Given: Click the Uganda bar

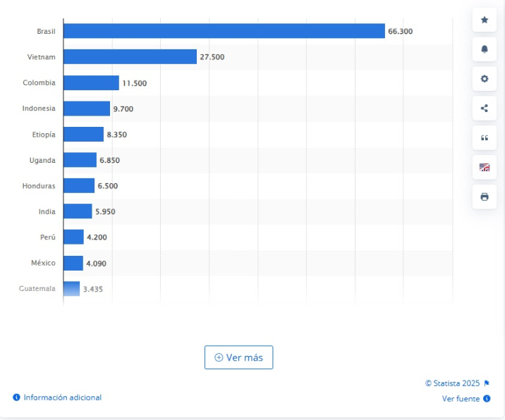Looking at the screenshot, I should [x=80, y=160].
